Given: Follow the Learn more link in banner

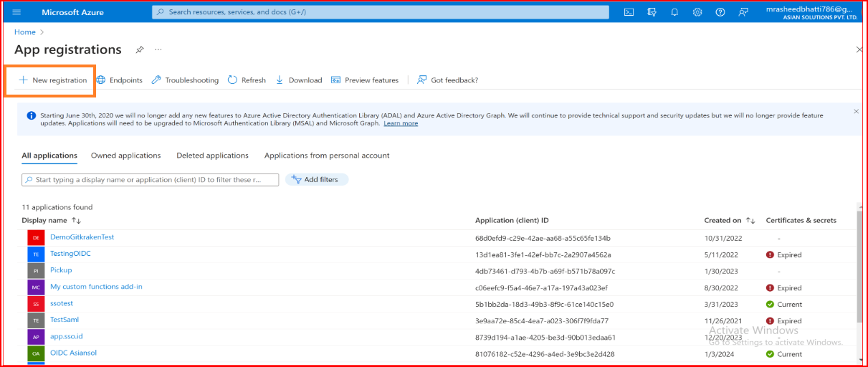Looking at the screenshot, I should coord(401,123).
